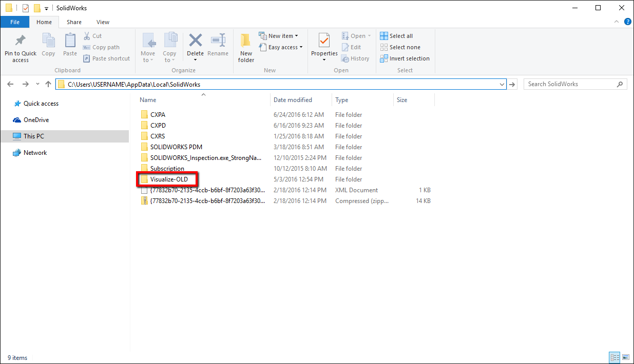The image size is (634, 364).
Task: Open Move to command
Action: click(148, 48)
